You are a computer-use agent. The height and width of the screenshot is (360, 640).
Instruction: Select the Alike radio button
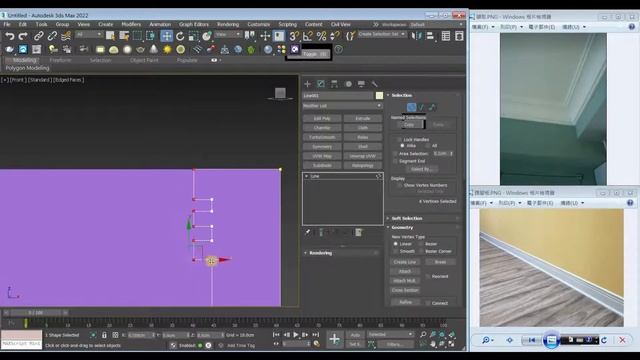coord(402,146)
